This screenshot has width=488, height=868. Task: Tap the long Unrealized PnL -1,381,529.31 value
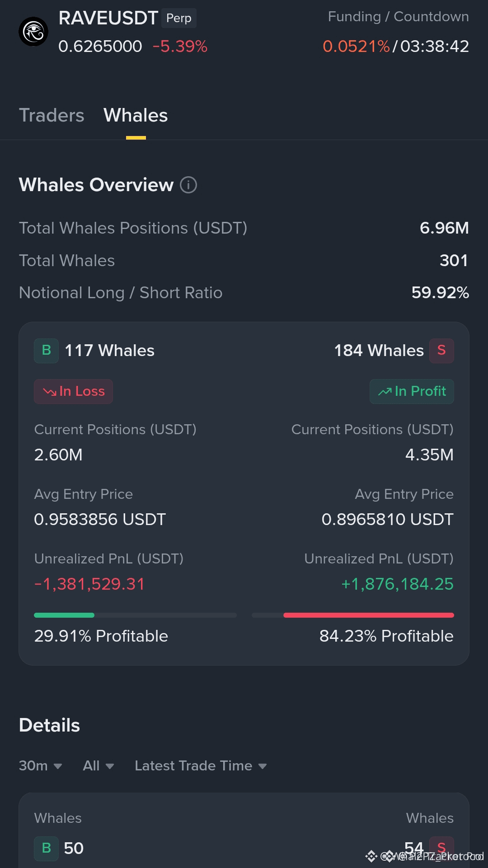[x=89, y=584]
